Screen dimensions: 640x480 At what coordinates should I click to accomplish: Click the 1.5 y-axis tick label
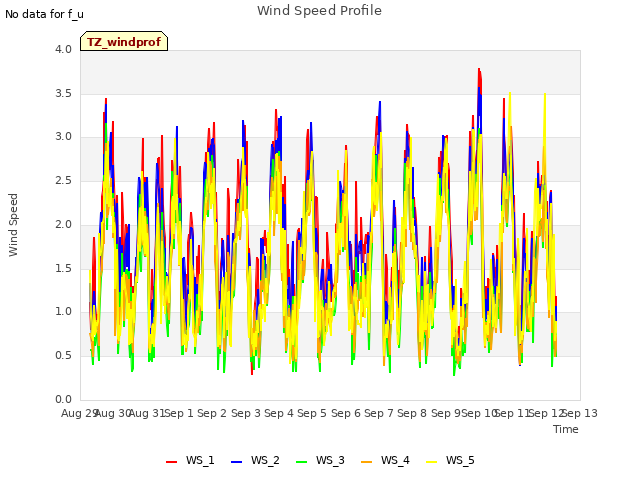[63, 268]
